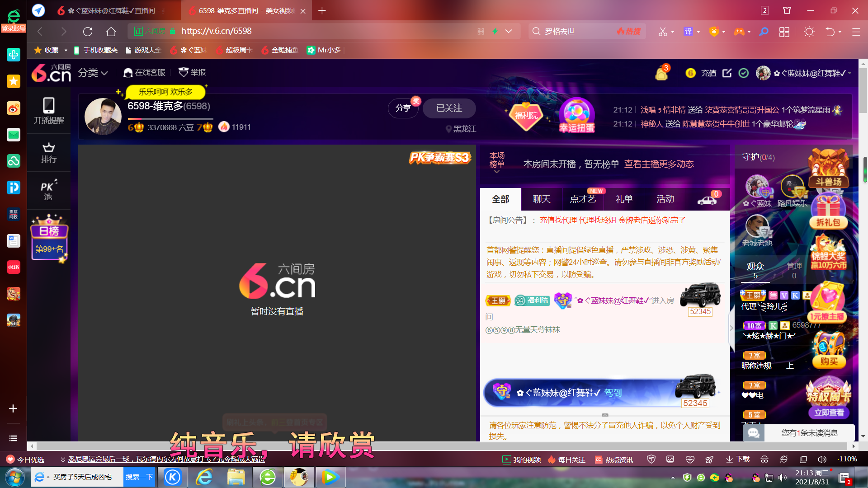This screenshot has height=488, width=868.
Task: Click the 1元撩主播 promo icon
Action: (827, 302)
